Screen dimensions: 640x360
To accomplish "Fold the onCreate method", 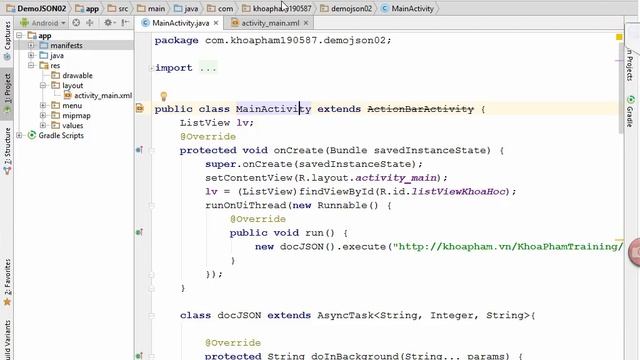I will click(x=152, y=150).
